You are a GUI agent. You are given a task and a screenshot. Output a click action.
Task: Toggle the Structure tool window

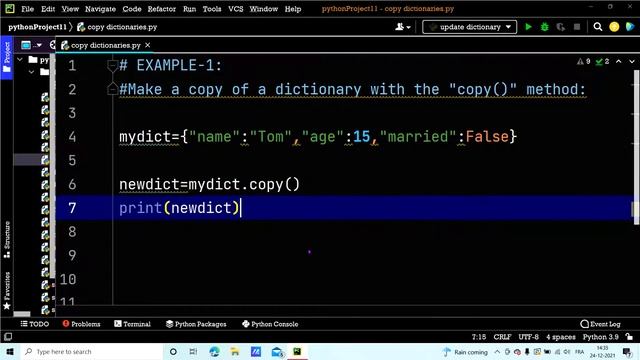click(7, 240)
